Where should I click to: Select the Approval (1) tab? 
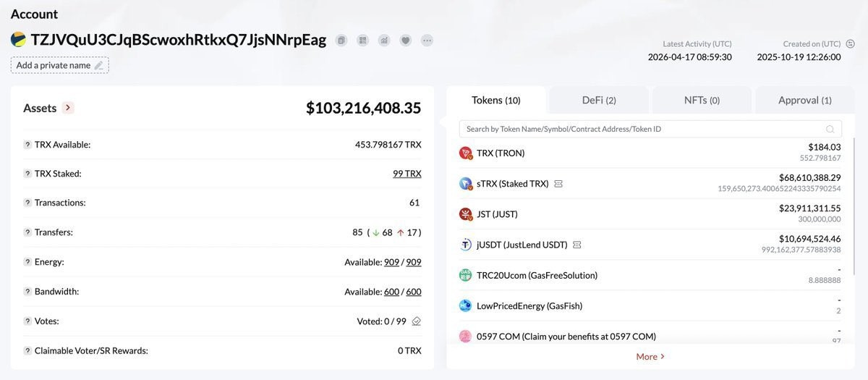(x=805, y=101)
